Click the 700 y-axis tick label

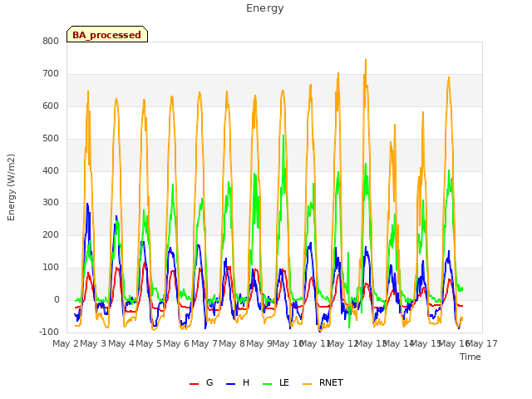click(x=51, y=73)
